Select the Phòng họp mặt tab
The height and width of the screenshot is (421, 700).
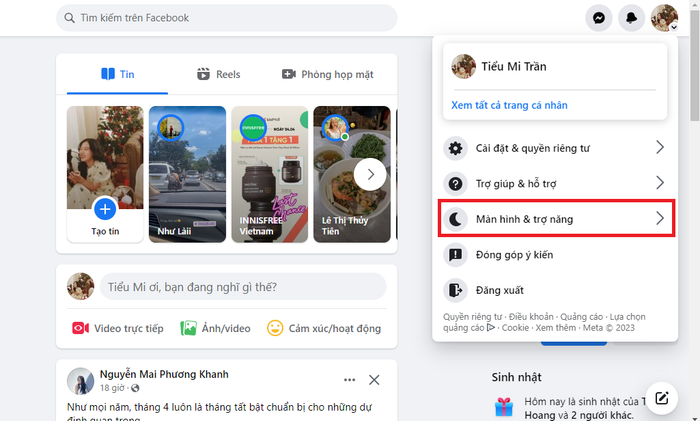coord(328,74)
